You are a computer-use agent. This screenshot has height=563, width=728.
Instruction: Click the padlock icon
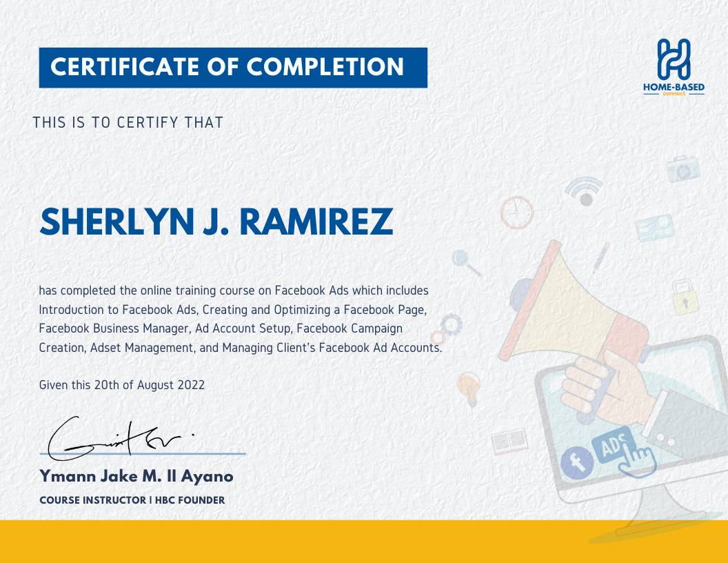(x=685, y=297)
